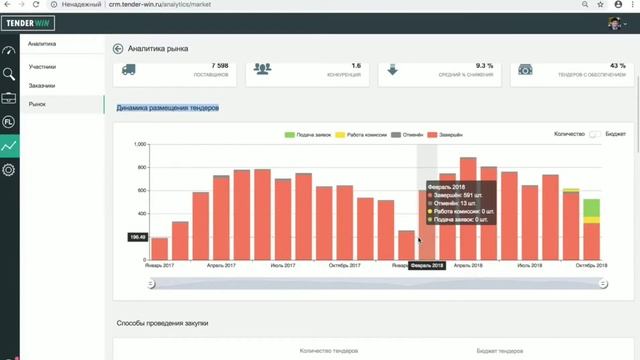Click the Динамика размещения тендеров heading
The height and width of the screenshot is (360, 640).
pyautogui.click(x=168, y=108)
